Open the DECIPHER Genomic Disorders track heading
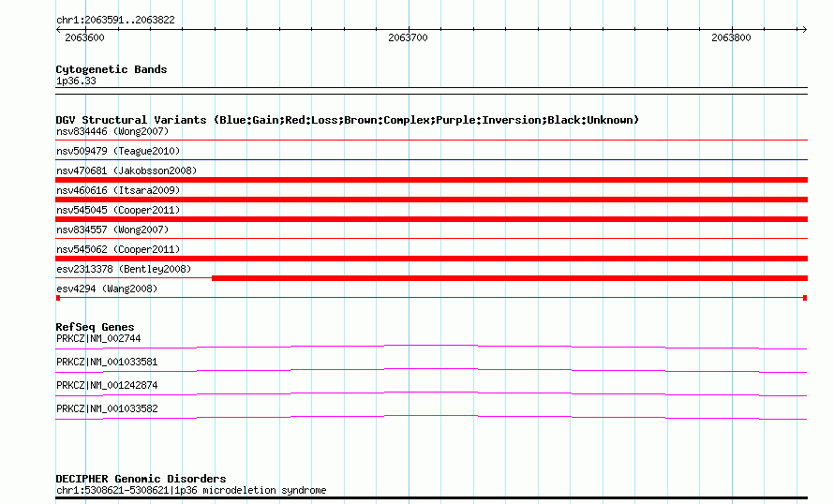The height and width of the screenshot is (504, 834). tap(141, 479)
